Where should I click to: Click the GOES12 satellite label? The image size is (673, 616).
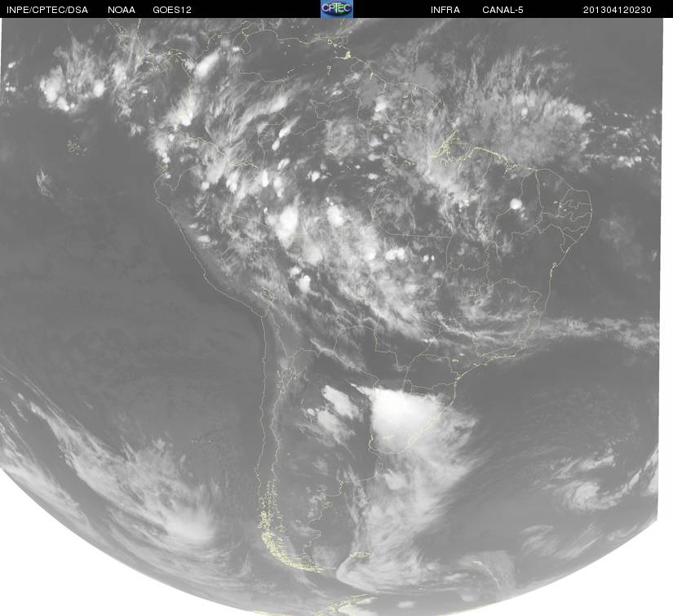(172, 10)
